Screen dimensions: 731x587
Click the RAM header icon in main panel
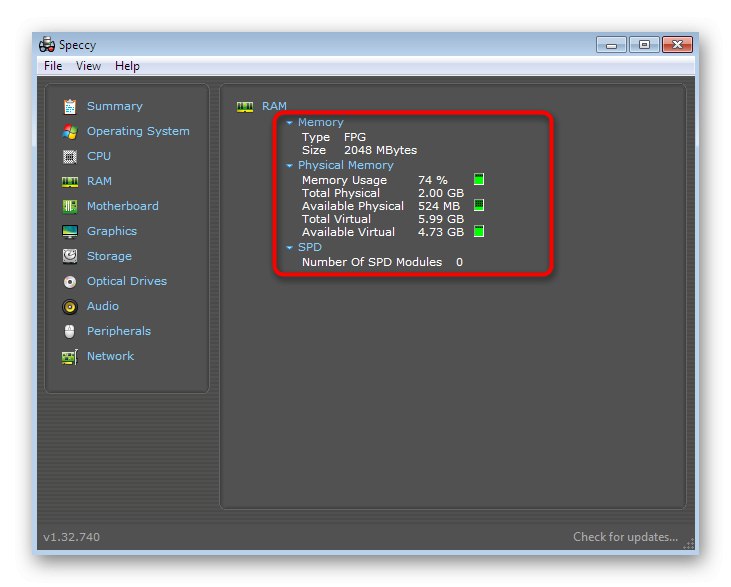coord(245,107)
